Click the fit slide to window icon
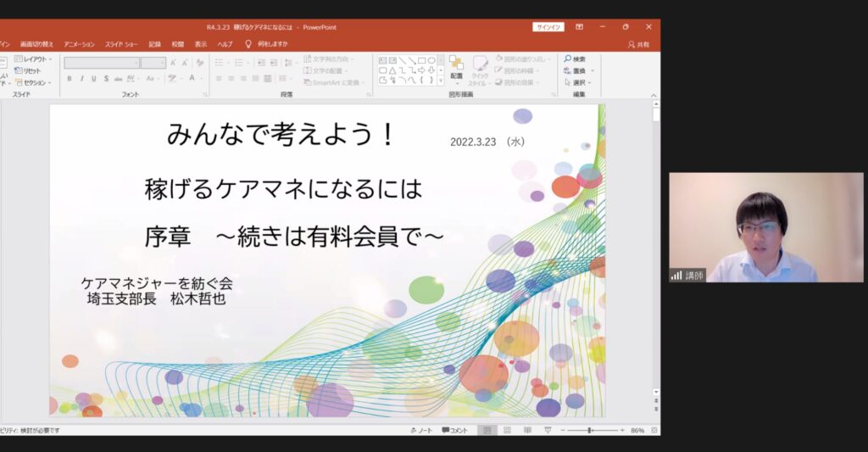Image resolution: width=868 pixels, height=452 pixels. click(x=653, y=430)
